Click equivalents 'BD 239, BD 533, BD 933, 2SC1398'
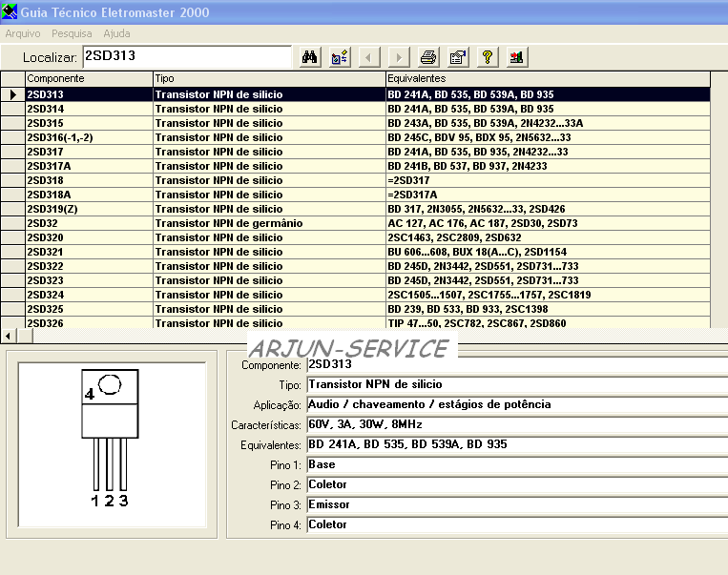The height and width of the screenshot is (575, 728). tap(548, 309)
